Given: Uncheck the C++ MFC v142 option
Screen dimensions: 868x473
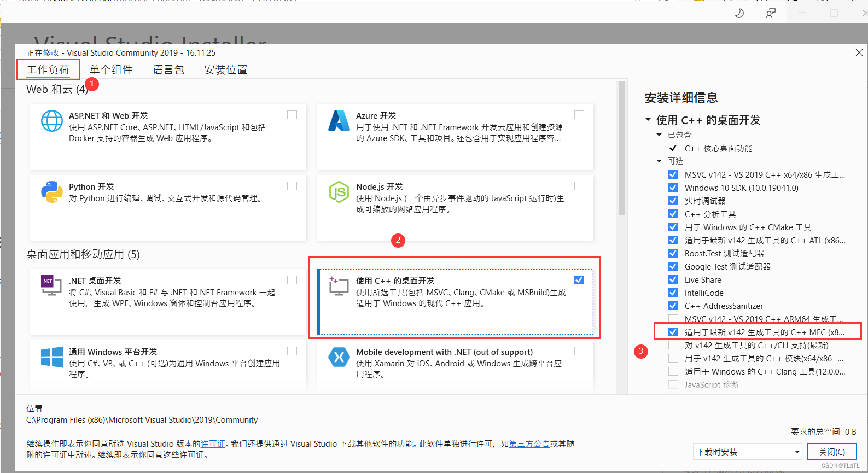Looking at the screenshot, I should point(673,332).
